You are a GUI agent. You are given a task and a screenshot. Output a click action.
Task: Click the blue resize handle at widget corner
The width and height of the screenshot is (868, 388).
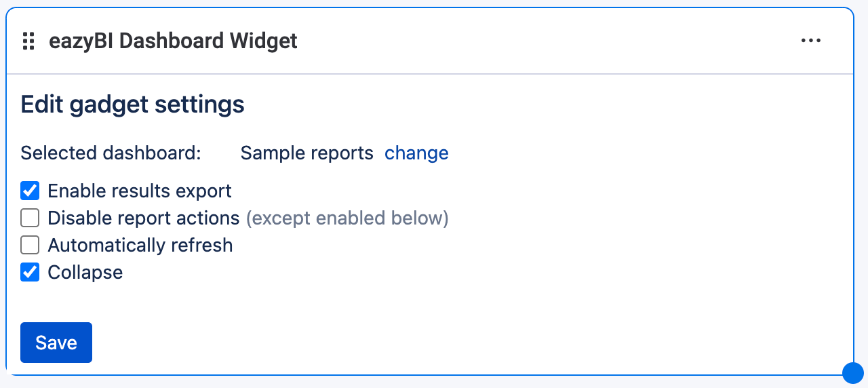852,372
